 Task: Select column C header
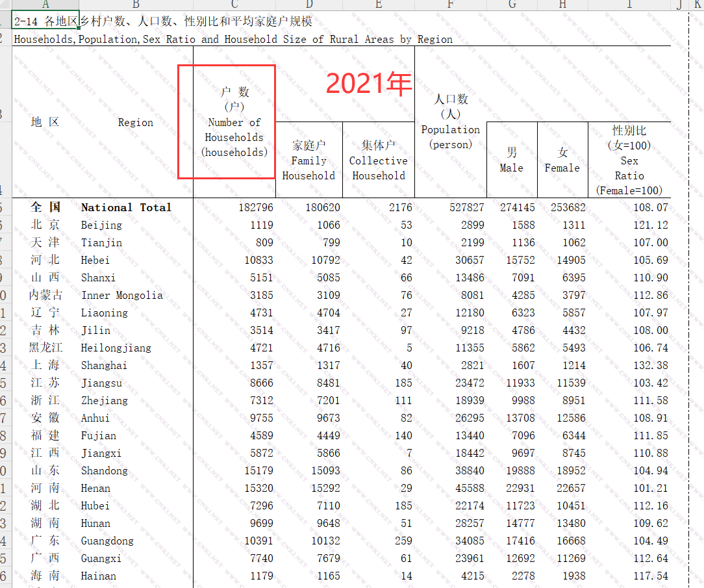pos(234,5)
